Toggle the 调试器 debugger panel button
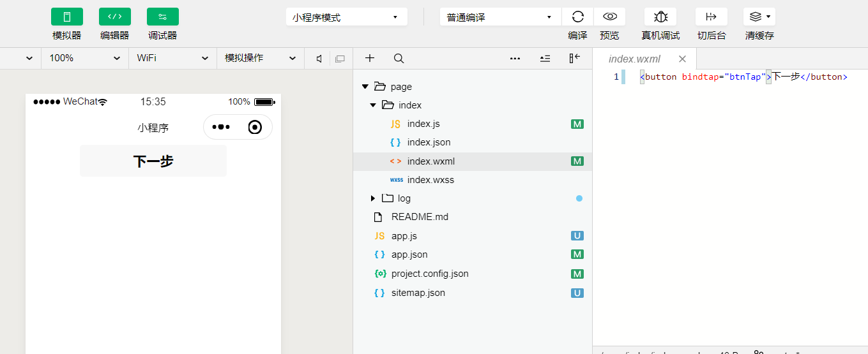The width and height of the screenshot is (868, 354). (x=163, y=17)
